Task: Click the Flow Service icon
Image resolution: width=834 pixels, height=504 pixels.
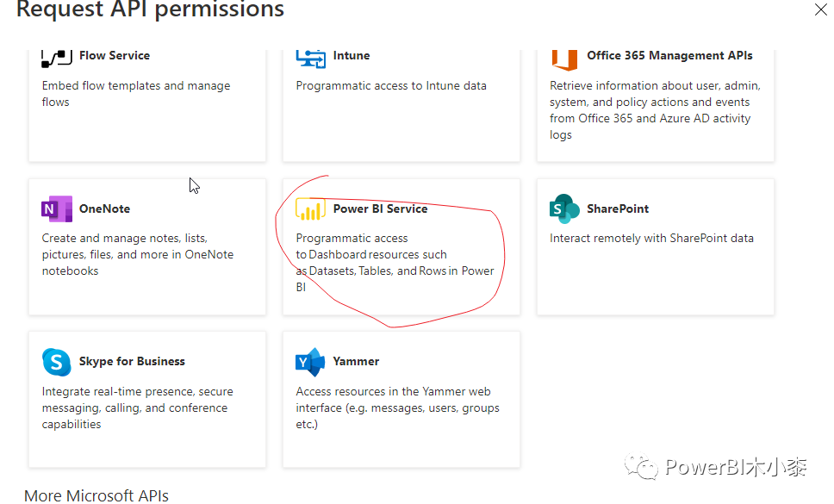Action: click(x=56, y=58)
